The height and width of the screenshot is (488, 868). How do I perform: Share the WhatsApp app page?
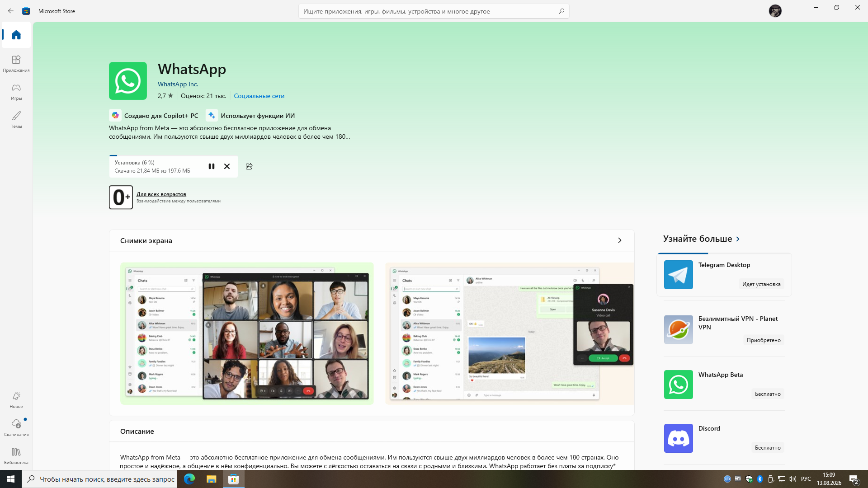[249, 166]
